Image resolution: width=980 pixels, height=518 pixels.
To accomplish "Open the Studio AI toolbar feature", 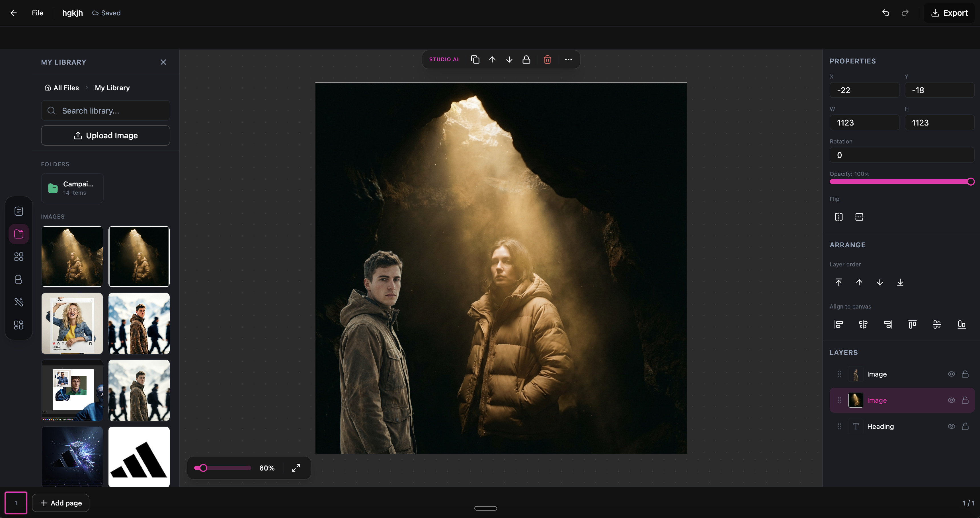I will [444, 59].
